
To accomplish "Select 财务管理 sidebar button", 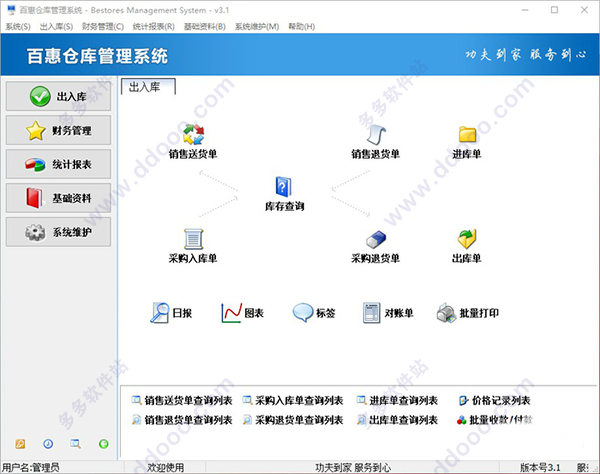I will pyautogui.click(x=59, y=130).
